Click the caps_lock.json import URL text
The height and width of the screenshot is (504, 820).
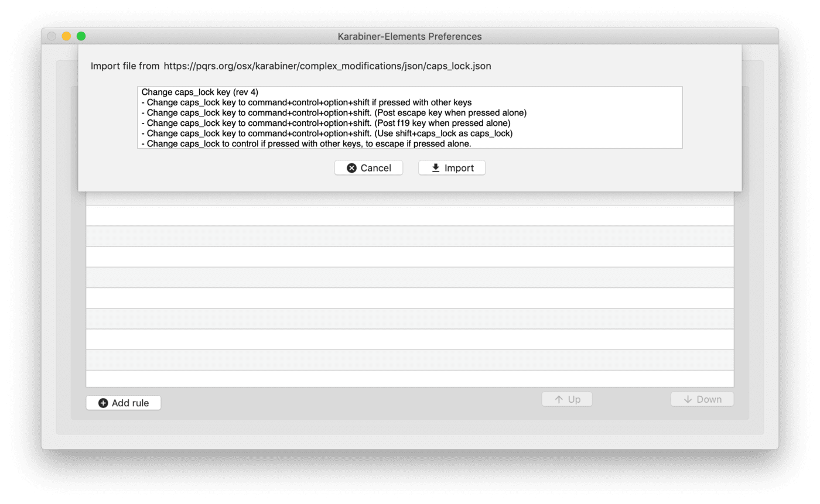coord(327,66)
